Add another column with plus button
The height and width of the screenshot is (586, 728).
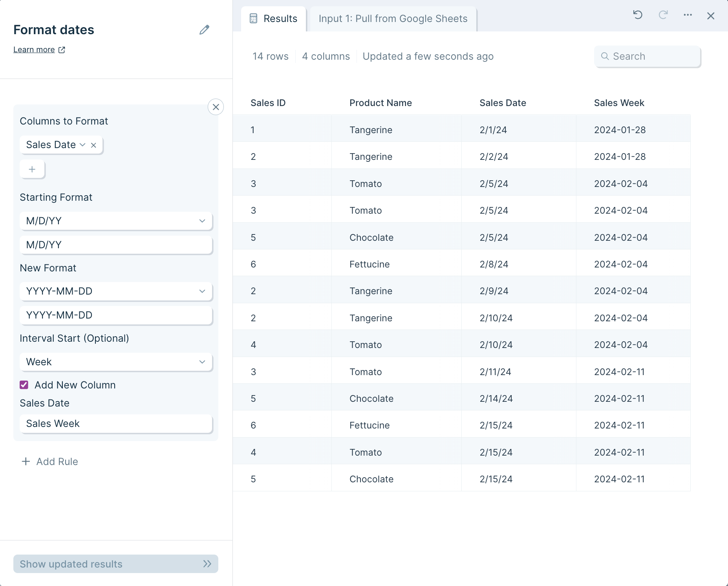pyautogui.click(x=32, y=169)
